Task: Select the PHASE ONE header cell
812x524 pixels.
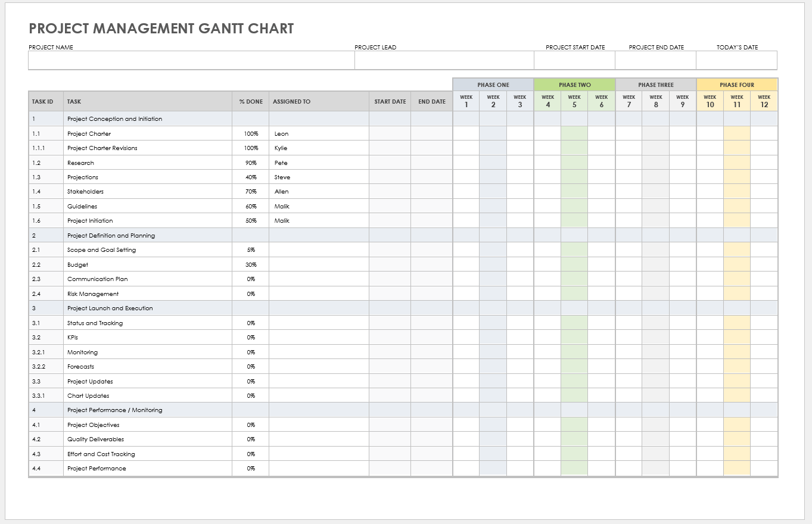Action: pyautogui.click(x=493, y=85)
